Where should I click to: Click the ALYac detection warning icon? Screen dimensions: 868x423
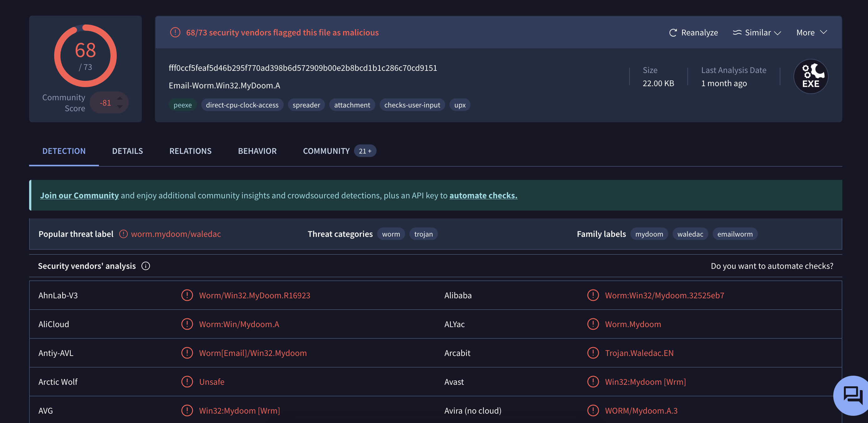tap(593, 324)
